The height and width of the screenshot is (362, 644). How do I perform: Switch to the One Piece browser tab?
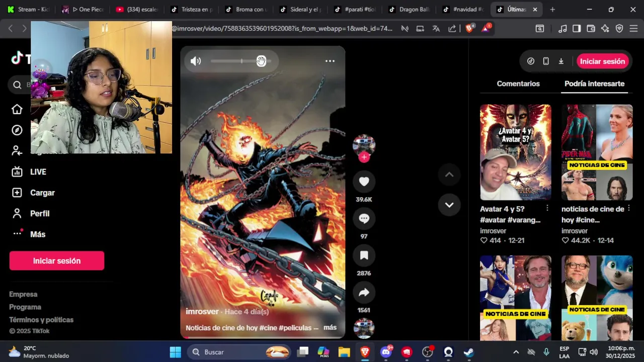[x=83, y=10]
